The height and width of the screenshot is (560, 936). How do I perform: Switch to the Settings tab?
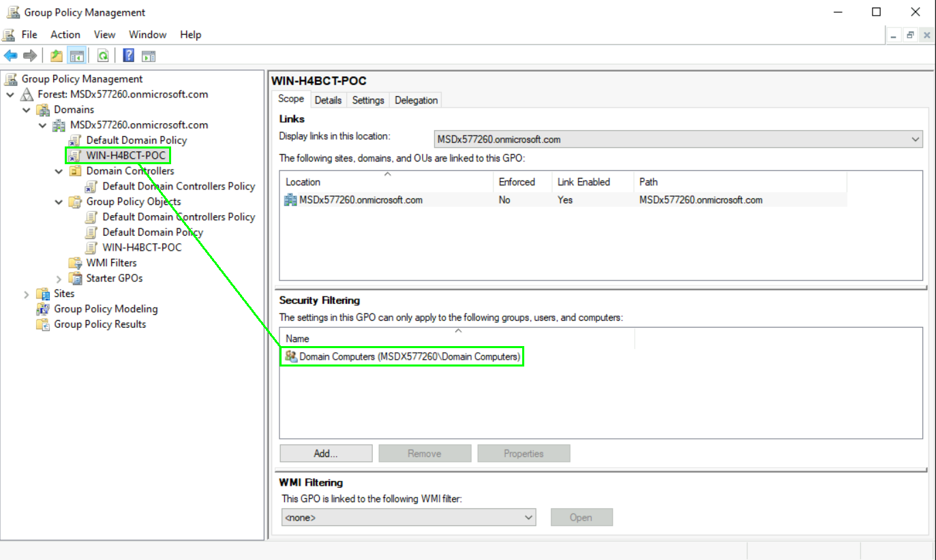368,100
